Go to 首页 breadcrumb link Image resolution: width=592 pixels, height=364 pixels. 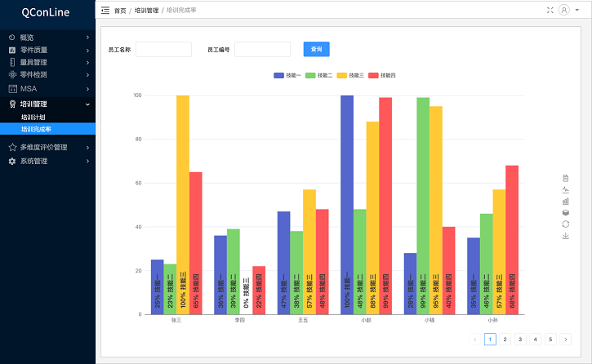(x=120, y=11)
